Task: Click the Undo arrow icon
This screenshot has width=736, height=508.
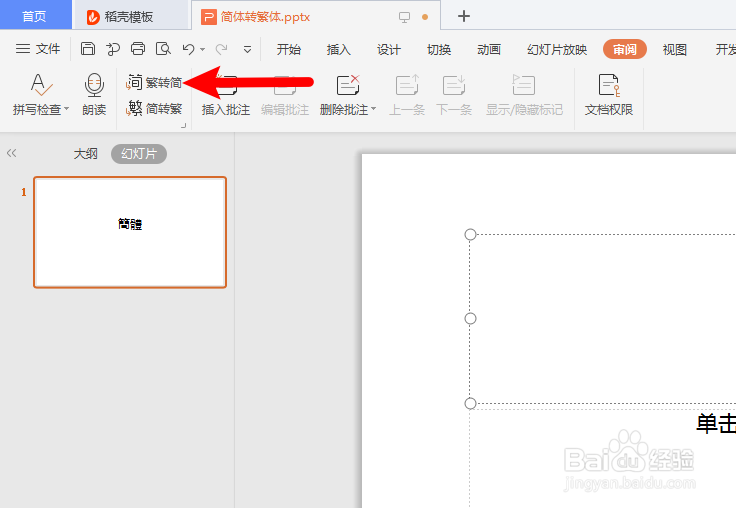Action: [188, 49]
